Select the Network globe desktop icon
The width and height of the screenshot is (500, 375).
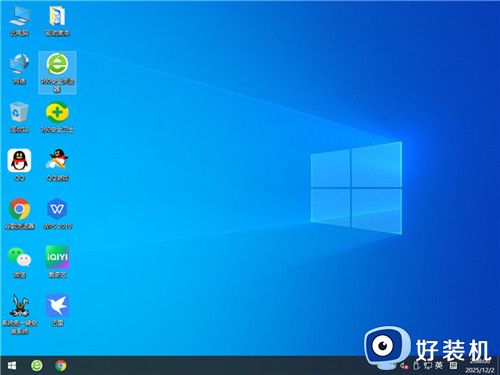coord(19,69)
